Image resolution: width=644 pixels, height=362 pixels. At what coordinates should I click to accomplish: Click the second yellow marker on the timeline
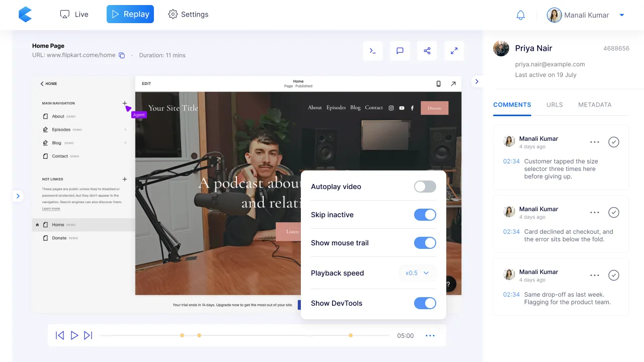click(199, 335)
